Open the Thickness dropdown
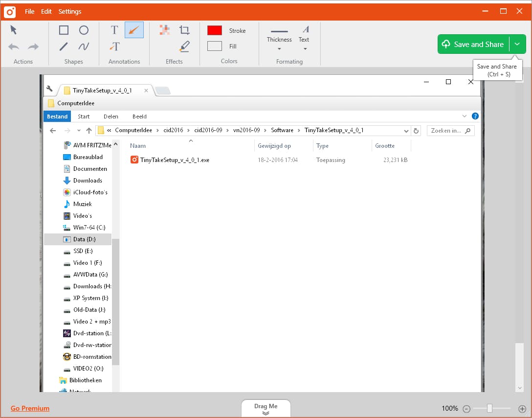The image size is (532, 418). pyautogui.click(x=279, y=49)
